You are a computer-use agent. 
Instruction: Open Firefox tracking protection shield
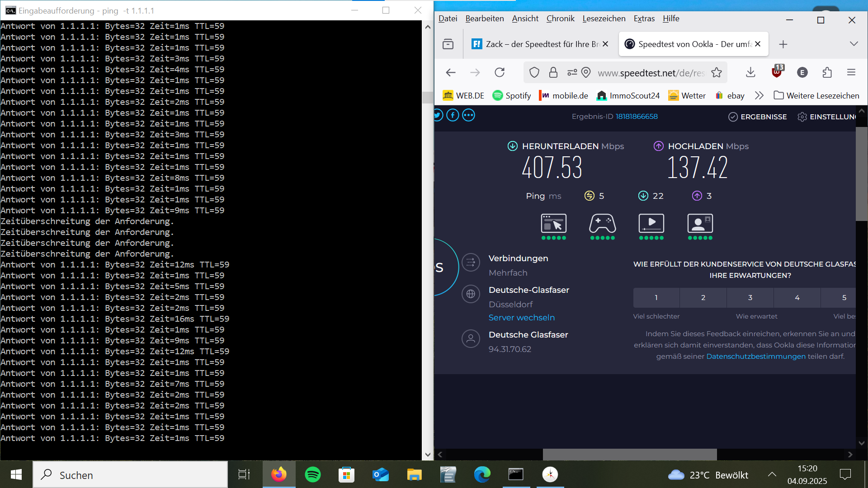tap(534, 72)
